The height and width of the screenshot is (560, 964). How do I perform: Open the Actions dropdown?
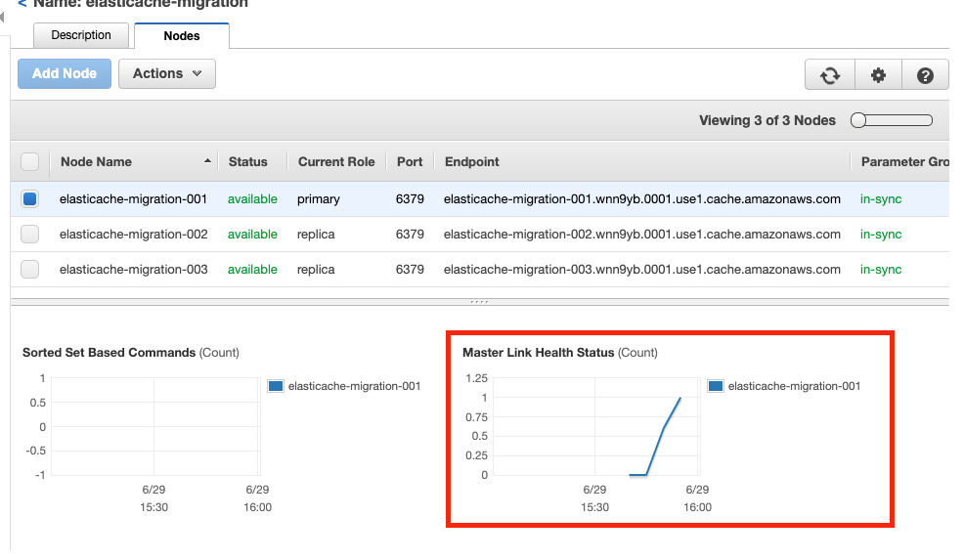(x=167, y=73)
